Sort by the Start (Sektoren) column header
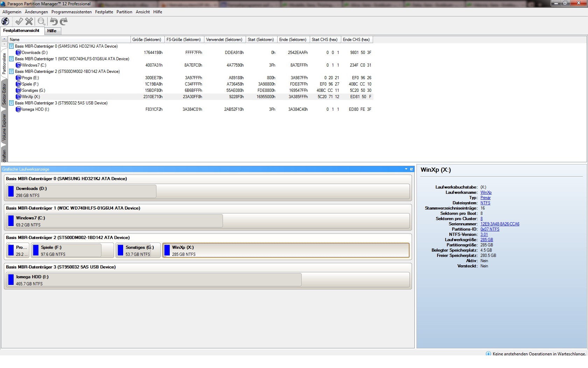 coord(261,40)
